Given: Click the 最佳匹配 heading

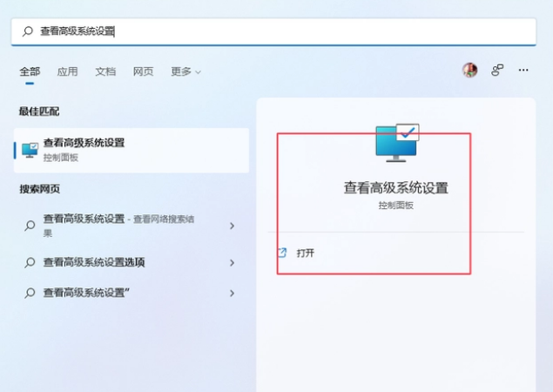Looking at the screenshot, I should 39,112.
